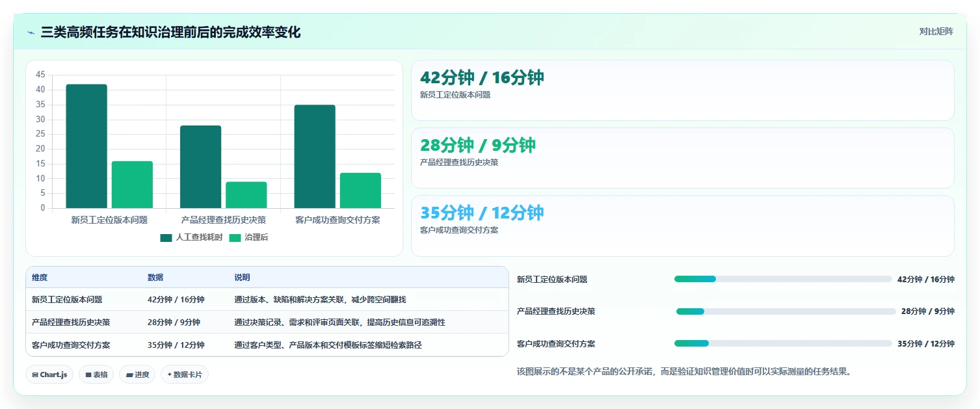Click progress label 新员工定位版本问题

(x=552, y=280)
